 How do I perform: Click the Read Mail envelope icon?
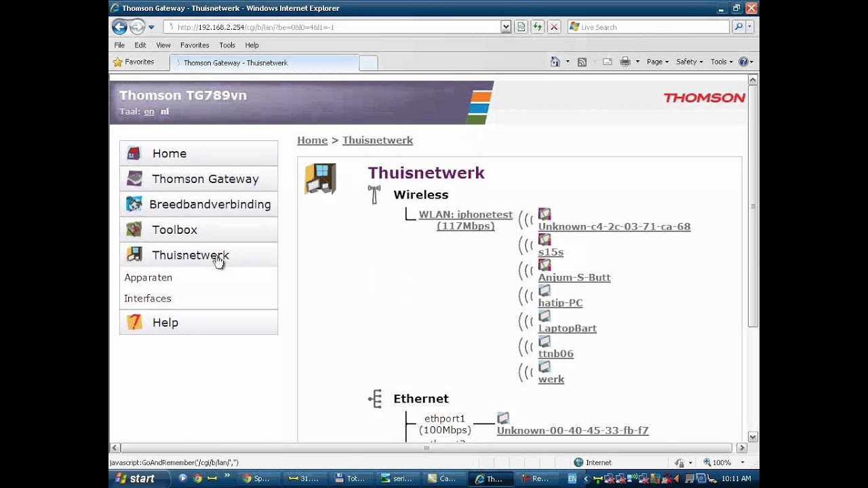pyautogui.click(x=607, y=62)
